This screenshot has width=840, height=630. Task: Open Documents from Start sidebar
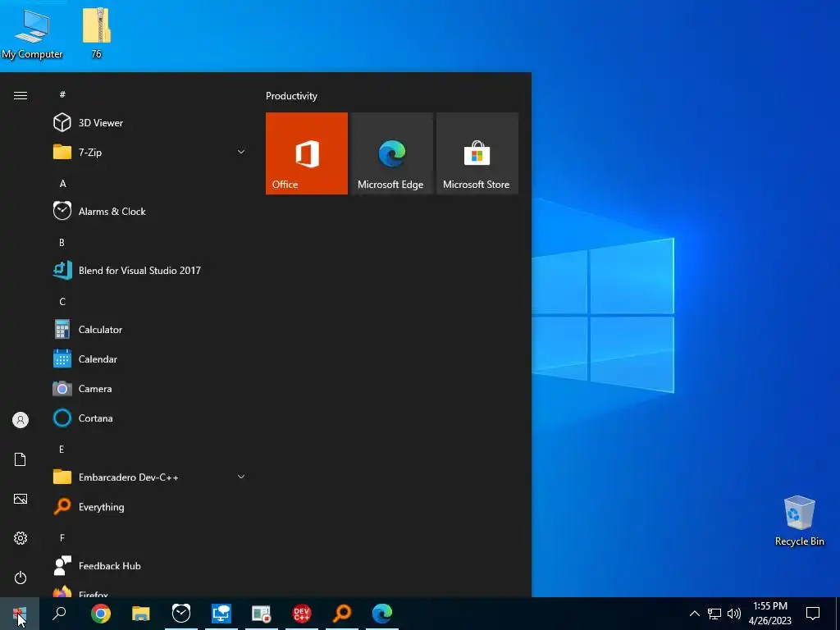pyautogui.click(x=21, y=459)
